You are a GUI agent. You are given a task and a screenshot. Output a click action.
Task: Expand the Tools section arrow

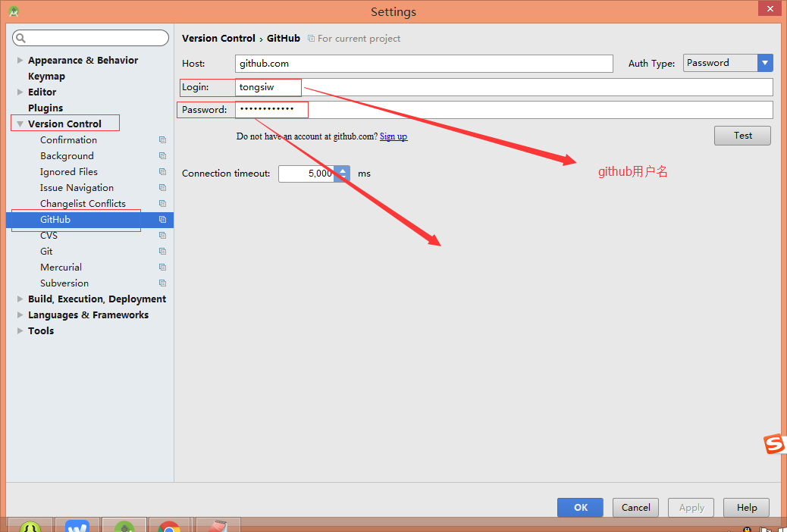tap(20, 330)
